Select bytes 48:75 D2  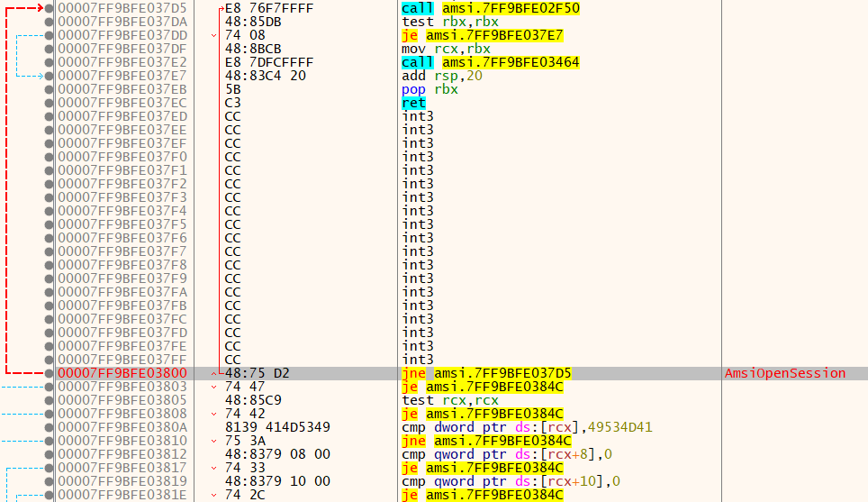coord(257,373)
